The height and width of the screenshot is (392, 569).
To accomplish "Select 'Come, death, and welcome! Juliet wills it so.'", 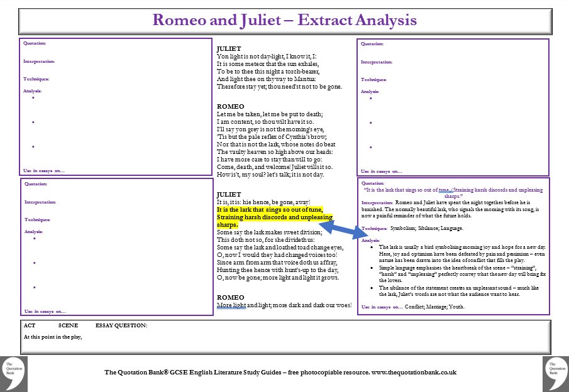I will pyautogui.click(x=275, y=167).
